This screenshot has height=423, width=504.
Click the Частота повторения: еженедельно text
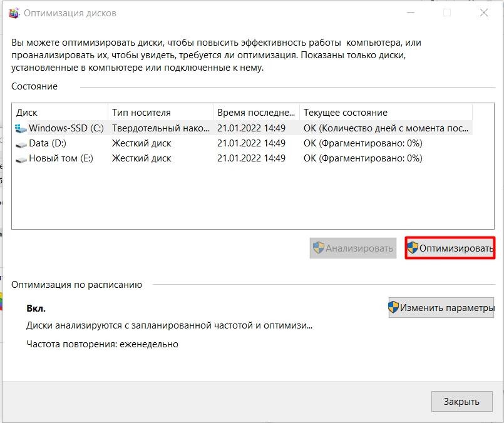pyautogui.click(x=102, y=344)
